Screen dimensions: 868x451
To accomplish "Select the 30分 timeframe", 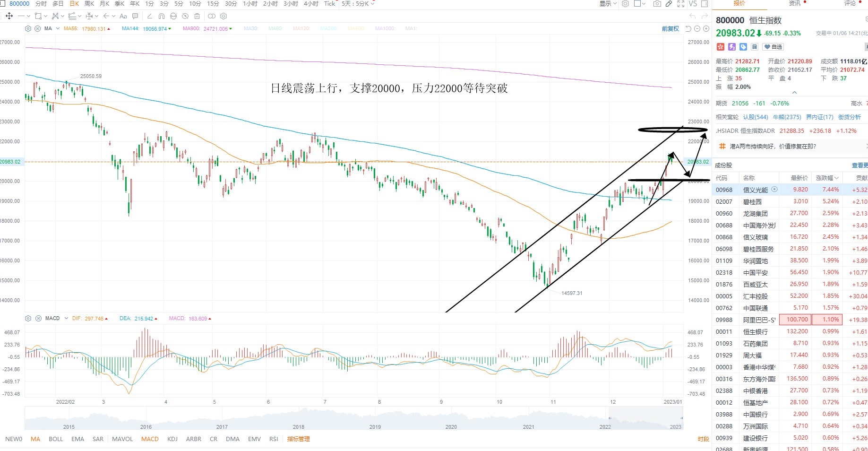I will (x=231, y=4).
